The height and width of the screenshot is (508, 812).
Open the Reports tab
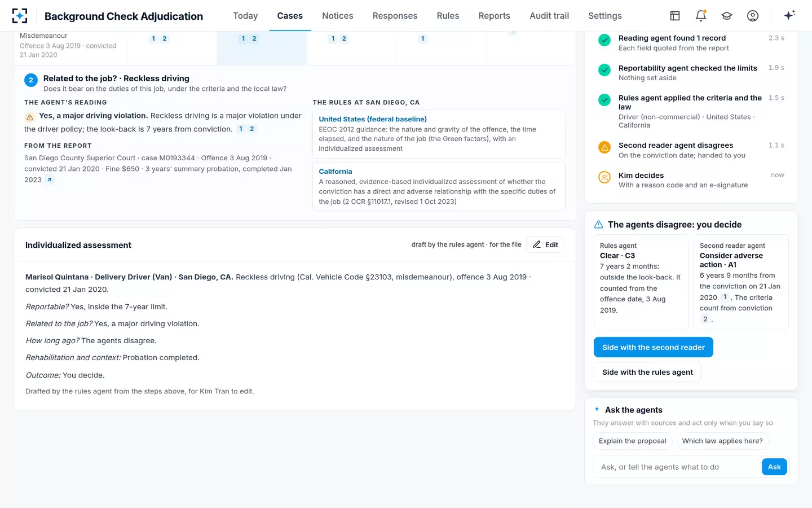tap(495, 16)
